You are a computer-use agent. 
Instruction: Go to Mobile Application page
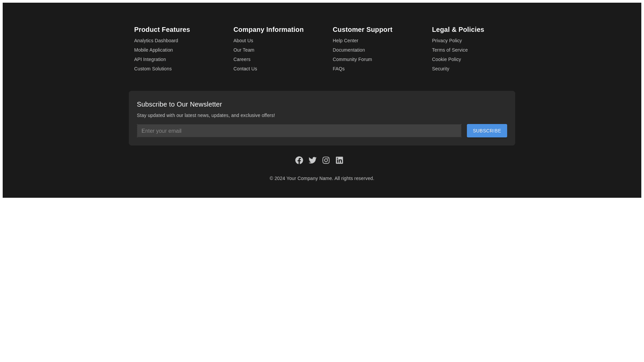[153, 50]
